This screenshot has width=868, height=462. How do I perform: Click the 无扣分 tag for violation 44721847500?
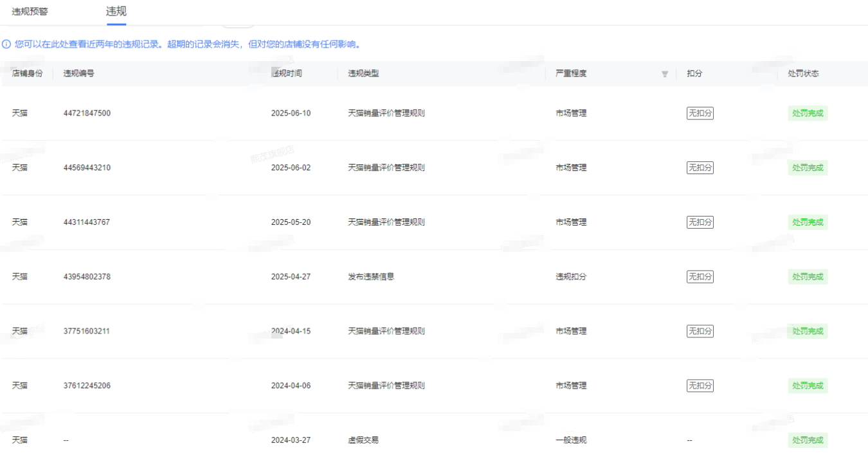coord(700,113)
